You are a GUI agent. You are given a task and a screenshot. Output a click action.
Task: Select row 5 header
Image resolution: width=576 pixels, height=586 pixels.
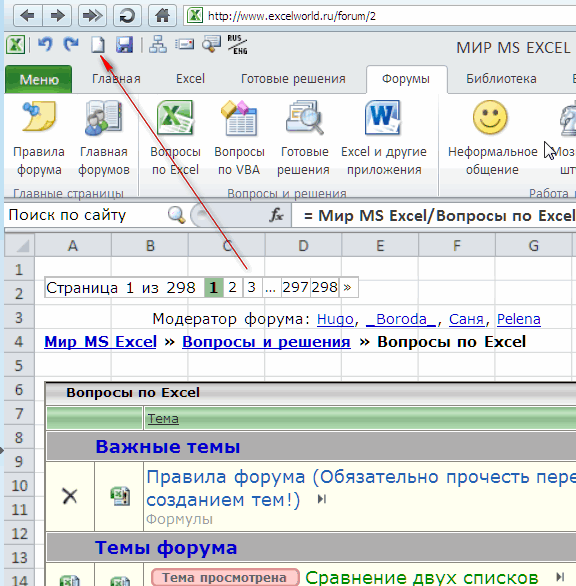click(19, 365)
